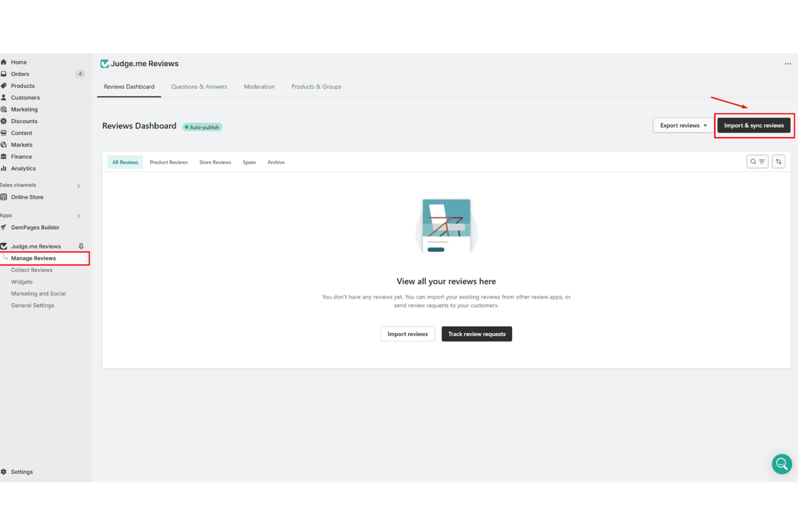The image size is (798, 532).
Task: Click the Content icon in sidebar
Action: tap(4, 133)
